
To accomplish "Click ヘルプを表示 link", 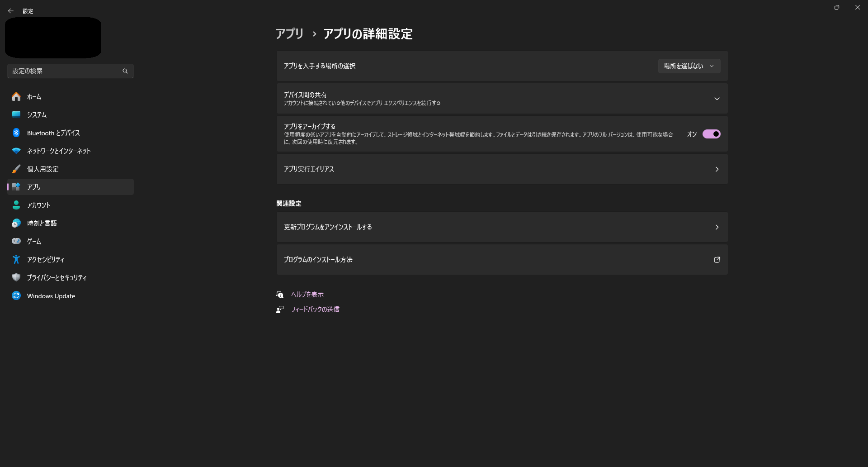I will pyautogui.click(x=307, y=295).
